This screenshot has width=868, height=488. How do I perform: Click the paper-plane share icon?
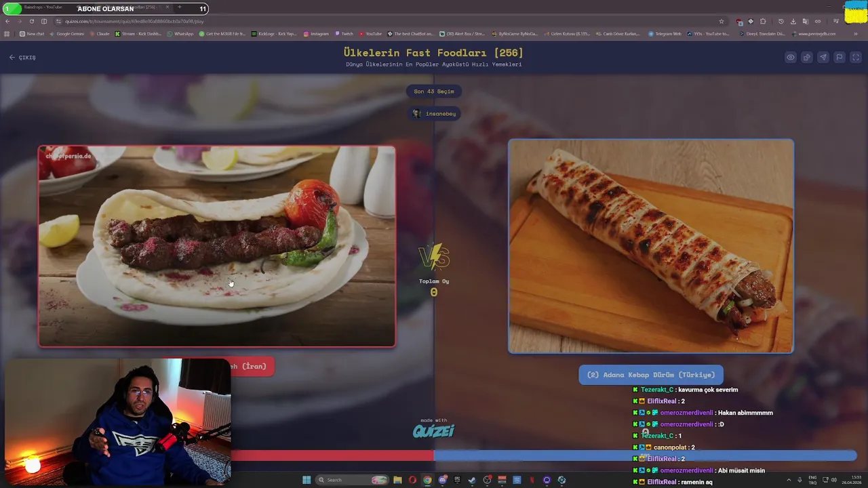coord(823,58)
